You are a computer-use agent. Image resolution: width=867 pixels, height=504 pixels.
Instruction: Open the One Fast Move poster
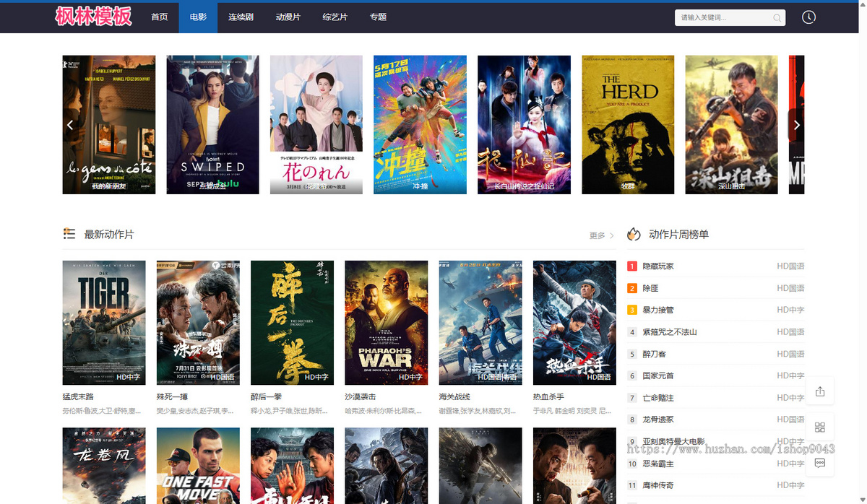pyautogui.click(x=198, y=466)
